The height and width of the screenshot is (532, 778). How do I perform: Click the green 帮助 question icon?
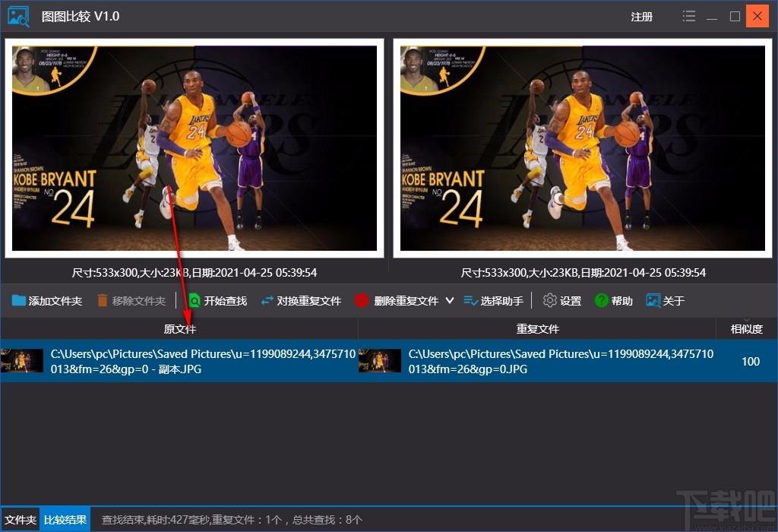coord(602,300)
